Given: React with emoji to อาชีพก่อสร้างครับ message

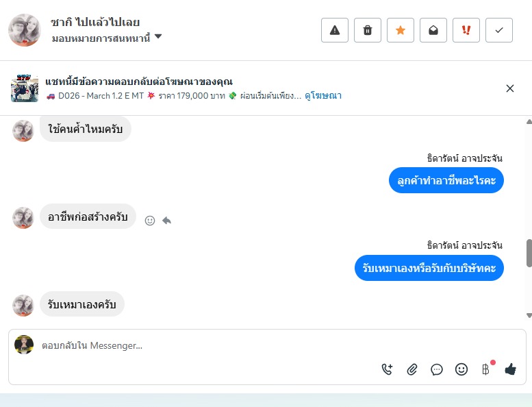Looking at the screenshot, I should (150, 221).
